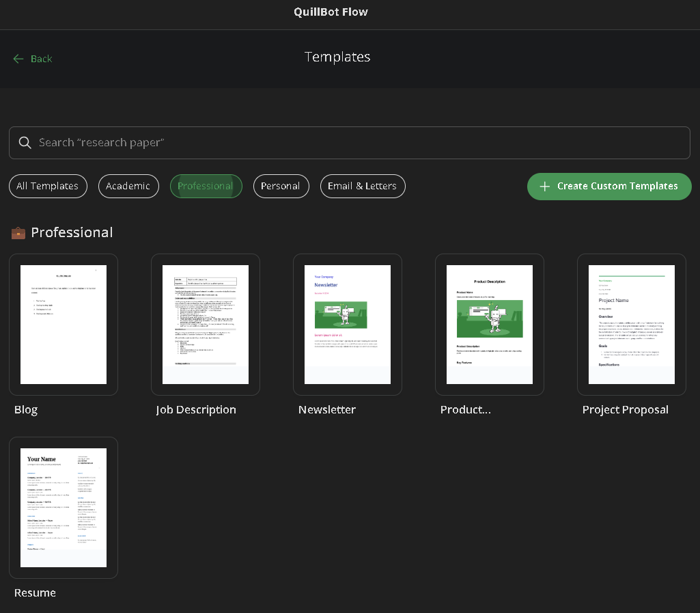The image size is (700, 613).
Task: Open the Blog template thumbnail
Action: point(64,324)
